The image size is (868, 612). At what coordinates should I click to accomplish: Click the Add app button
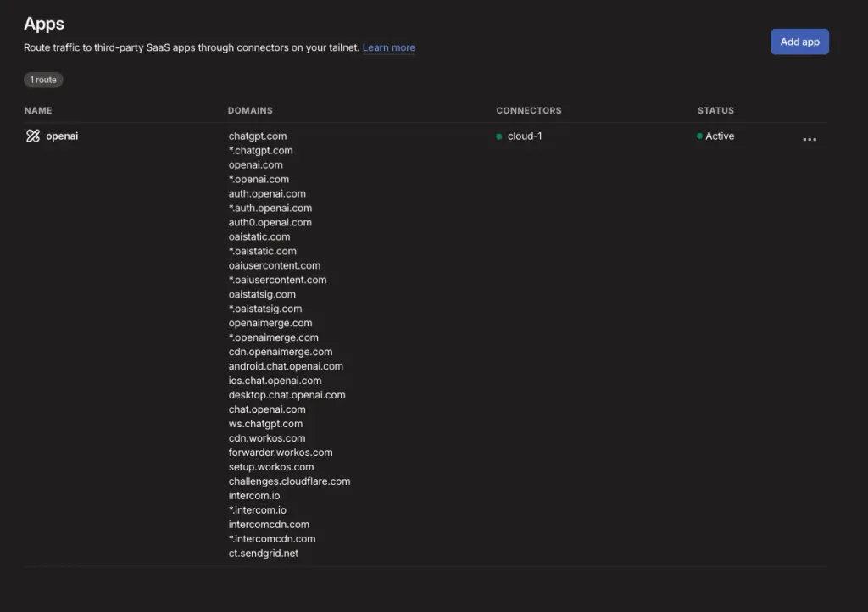click(x=799, y=42)
